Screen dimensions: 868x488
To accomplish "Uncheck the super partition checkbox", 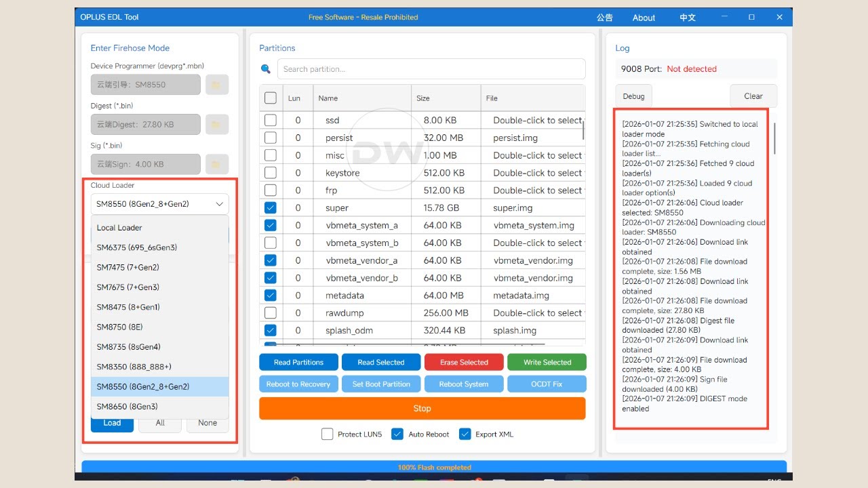I will pyautogui.click(x=271, y=208).
